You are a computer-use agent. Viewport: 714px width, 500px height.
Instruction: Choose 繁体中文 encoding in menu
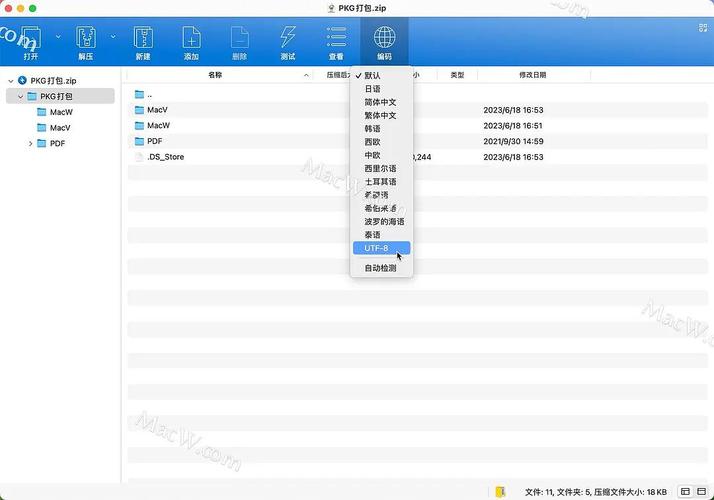[382, 116]
